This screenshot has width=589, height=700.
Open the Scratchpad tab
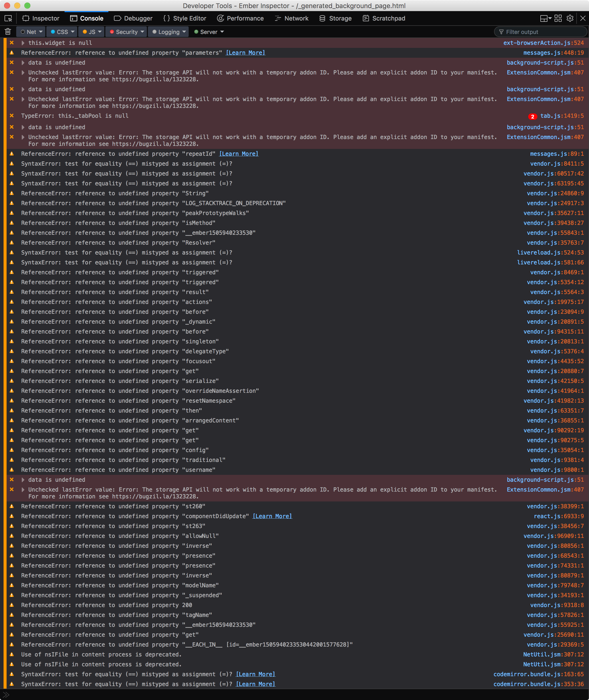384,18
